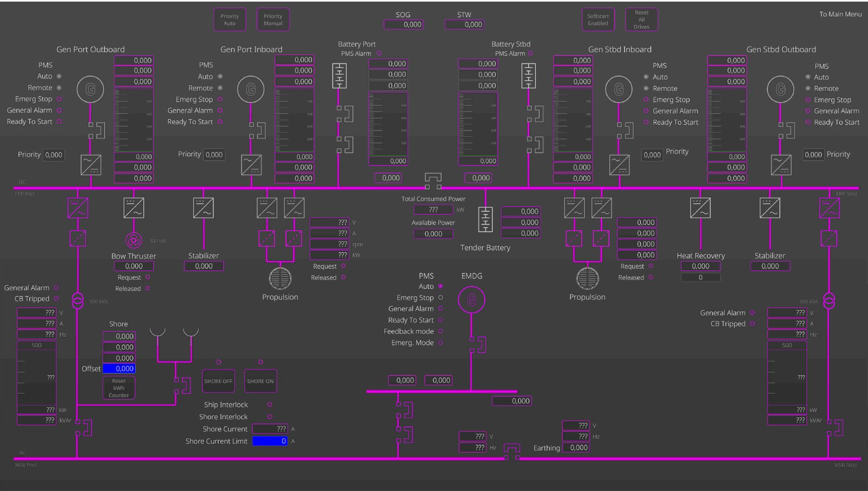Click Gen Port Outboard Priority value field
868x491 pixels.
(x=54, y=155)
